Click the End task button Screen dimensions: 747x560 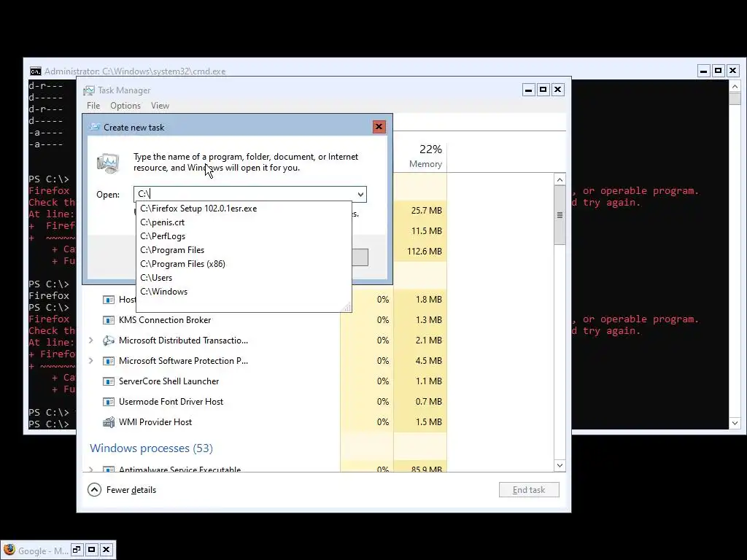529,489
